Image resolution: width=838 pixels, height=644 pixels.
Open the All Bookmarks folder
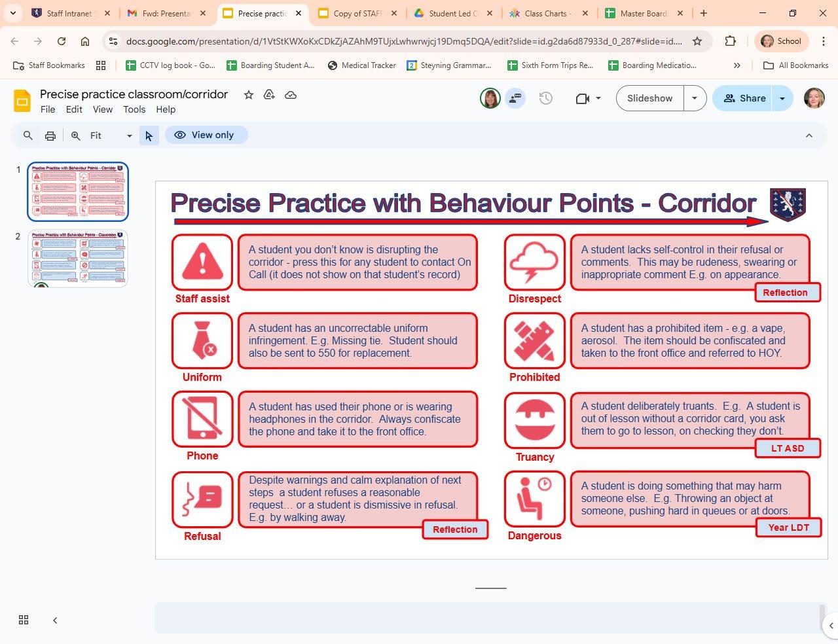click(796, 65)
